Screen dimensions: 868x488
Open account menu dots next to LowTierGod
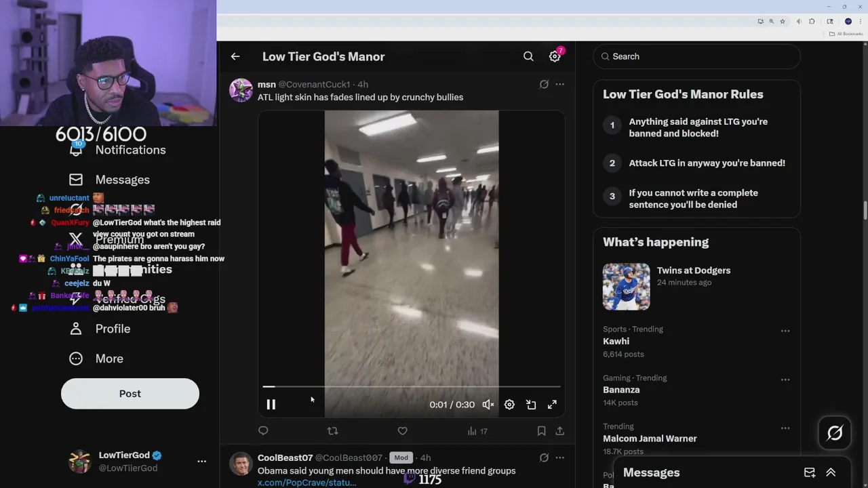[x=201, y=461]
